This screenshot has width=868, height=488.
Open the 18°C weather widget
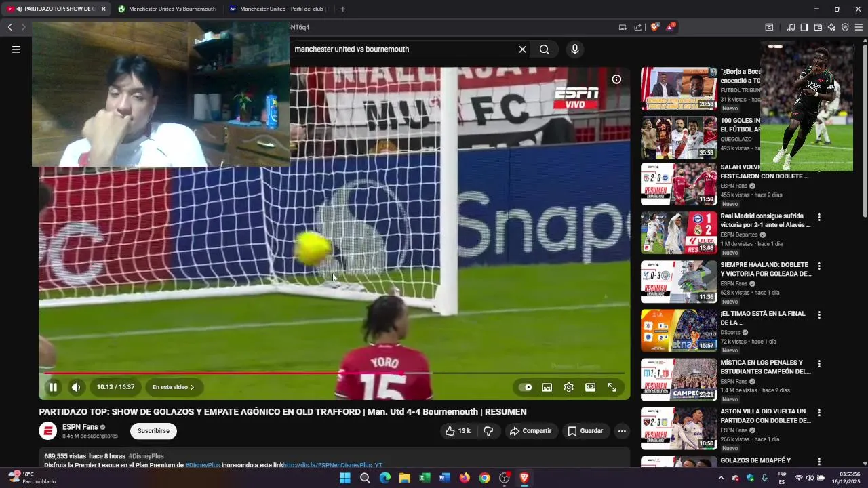pos(31,478)
